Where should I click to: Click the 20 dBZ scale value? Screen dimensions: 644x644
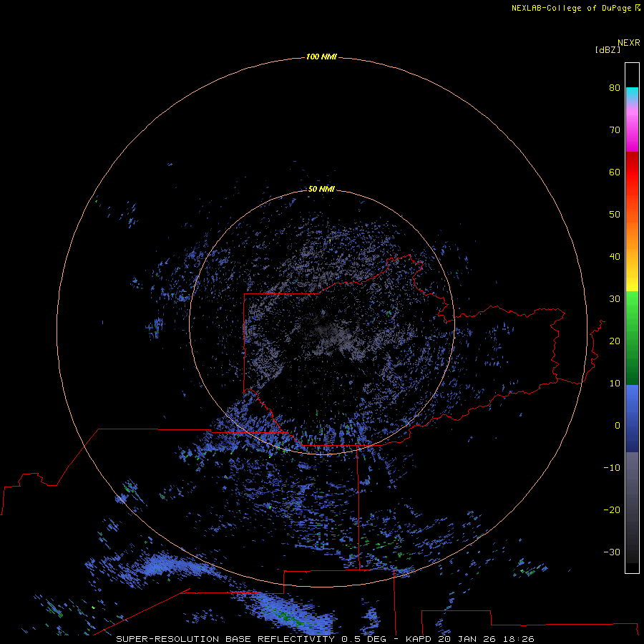tap(615, 341)
